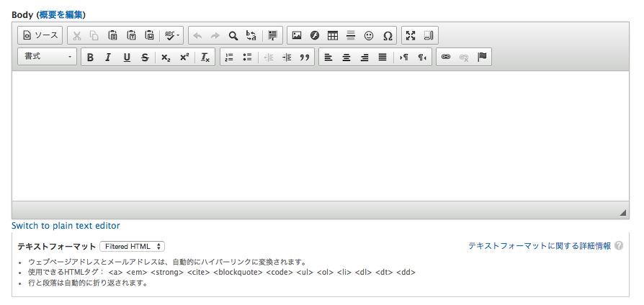Insert a block quote
The image size is (644, 305).
(305, 58)
